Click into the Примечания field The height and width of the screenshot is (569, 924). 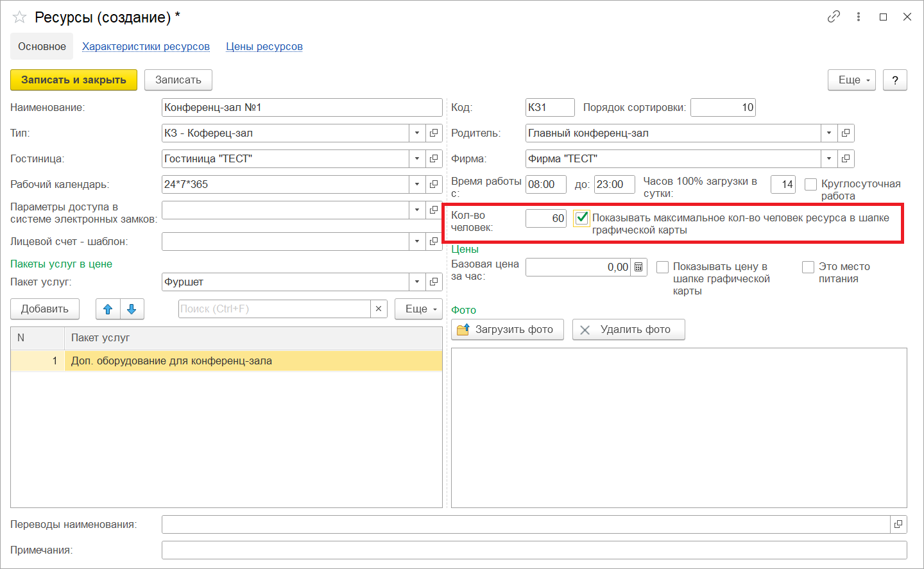(535, 550)
